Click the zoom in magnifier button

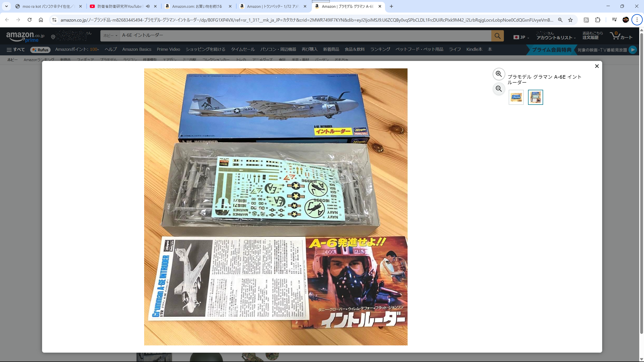click(x=499, y=74)
